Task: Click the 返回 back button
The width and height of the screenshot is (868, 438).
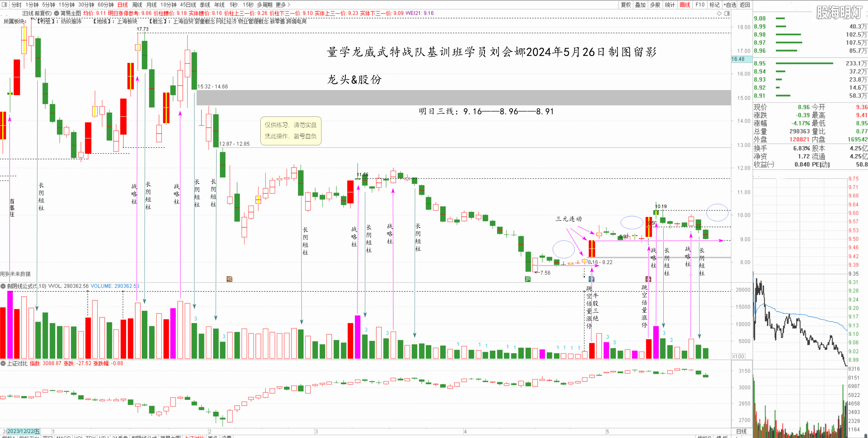Action: click(x=744, y=4)
